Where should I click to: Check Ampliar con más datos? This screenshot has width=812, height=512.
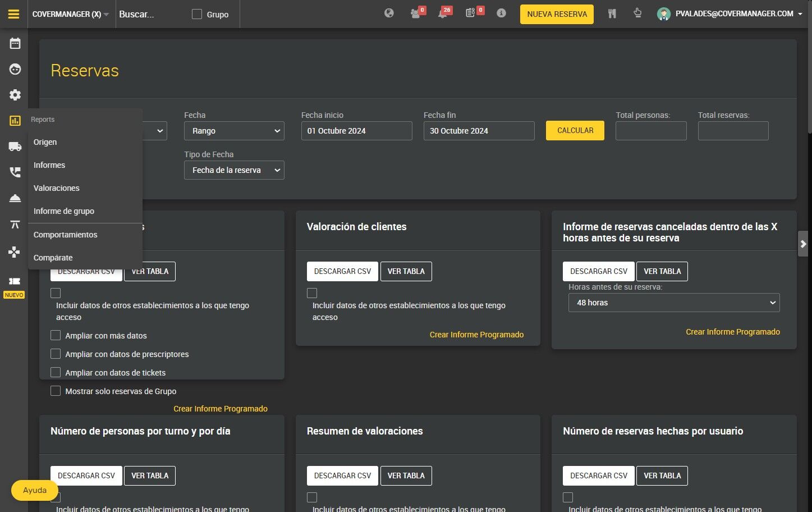56,335
